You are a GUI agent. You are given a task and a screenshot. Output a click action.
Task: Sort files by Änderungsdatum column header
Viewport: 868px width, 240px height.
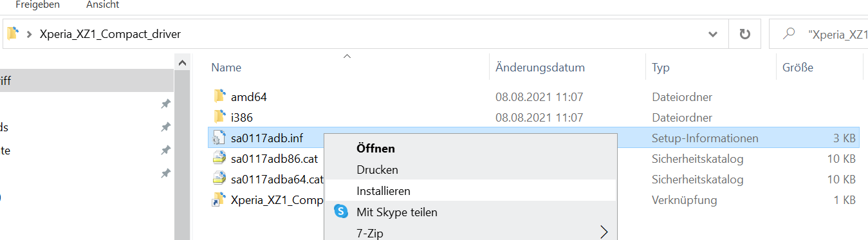[540, 67]
